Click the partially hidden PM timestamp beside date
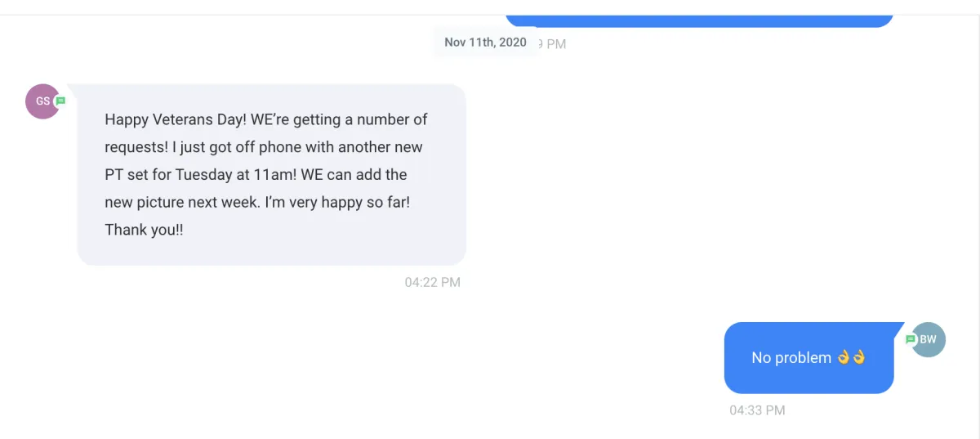The width and height of the screenshot is (980, 439). [553, 44]
